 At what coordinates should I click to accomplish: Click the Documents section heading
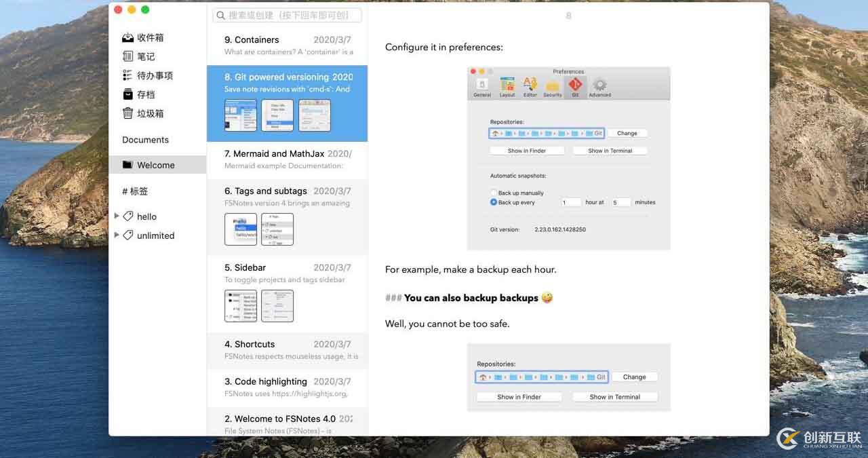(x=145, y=140)
